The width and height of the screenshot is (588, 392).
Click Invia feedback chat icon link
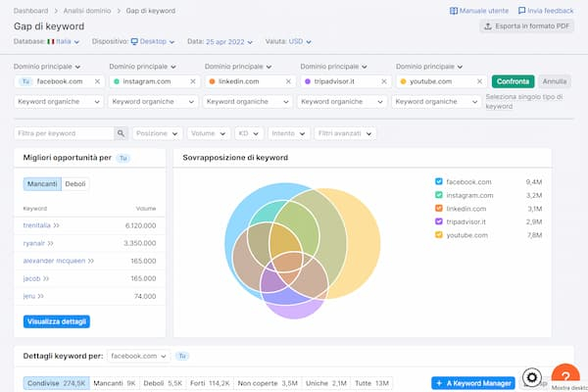[x=521, y=11]
